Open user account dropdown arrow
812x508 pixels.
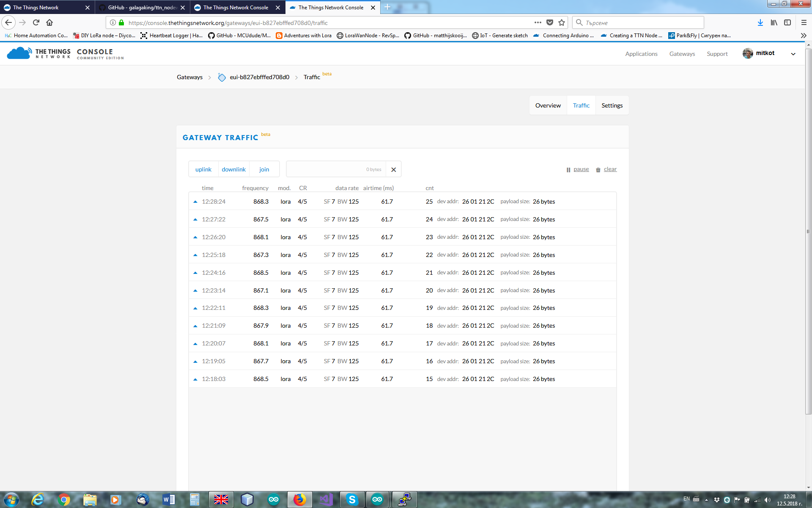tap(793, 54)
